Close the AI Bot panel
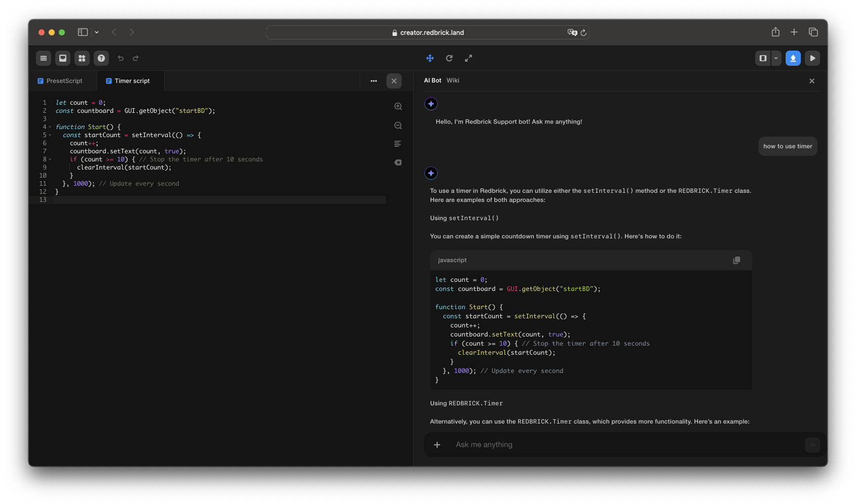Image resolution: width=856 pixels, height=504 pixels. (x=812, y=81)
